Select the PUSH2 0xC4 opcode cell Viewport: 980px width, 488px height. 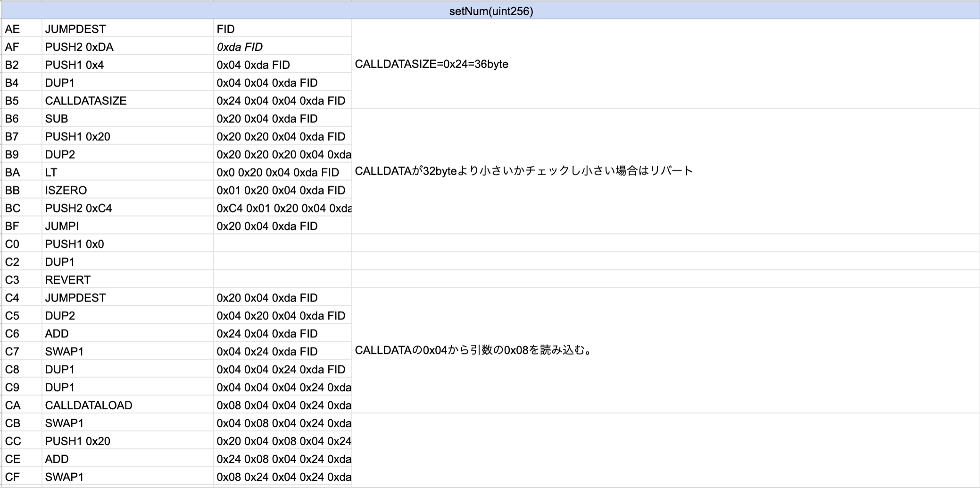click(x=127, y=208)
